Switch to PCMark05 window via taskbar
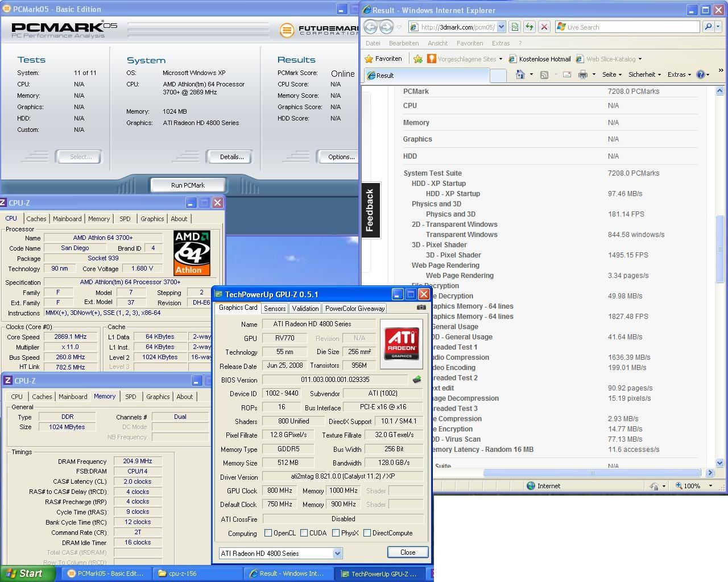The height and width of the screenshot is (582, 728). [x=106, y=573]
